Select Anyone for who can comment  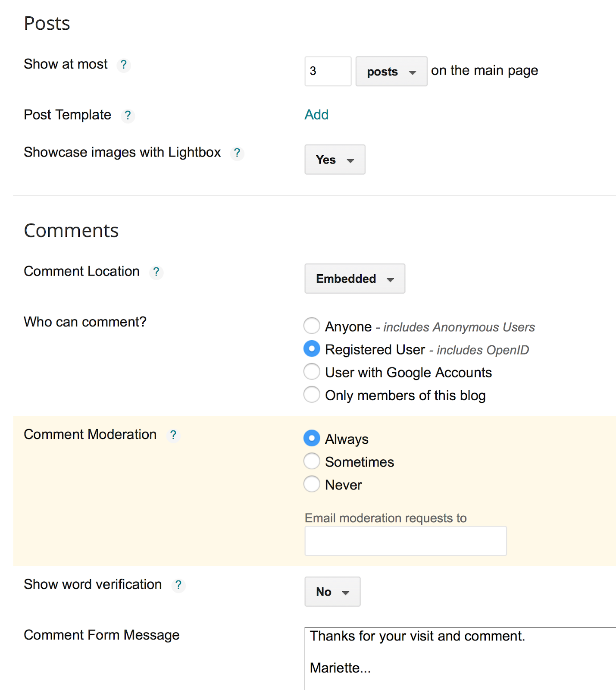(x=312, y=326)
